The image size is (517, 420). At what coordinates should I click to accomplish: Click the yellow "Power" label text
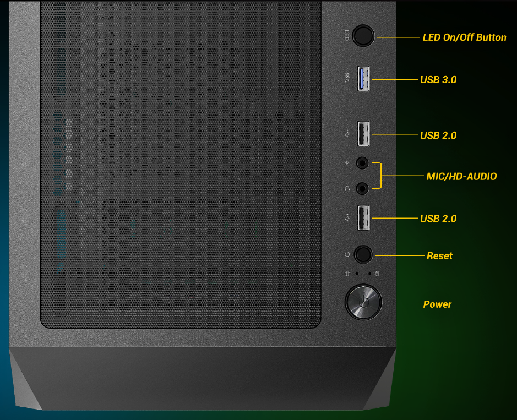tap(437, 304)
